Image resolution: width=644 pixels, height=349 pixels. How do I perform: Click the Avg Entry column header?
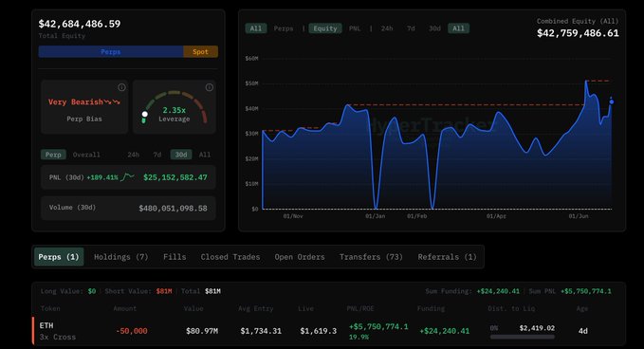255,308
